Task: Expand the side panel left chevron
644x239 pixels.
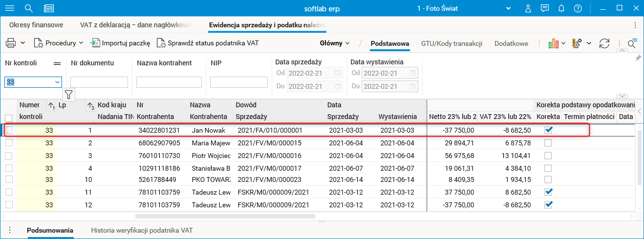Action: coord(640,112)
